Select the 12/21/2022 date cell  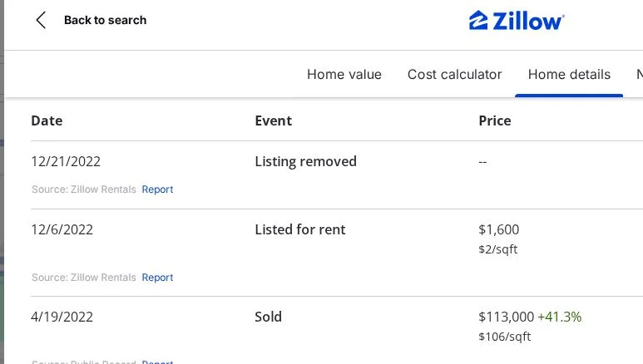click(66, 161)
